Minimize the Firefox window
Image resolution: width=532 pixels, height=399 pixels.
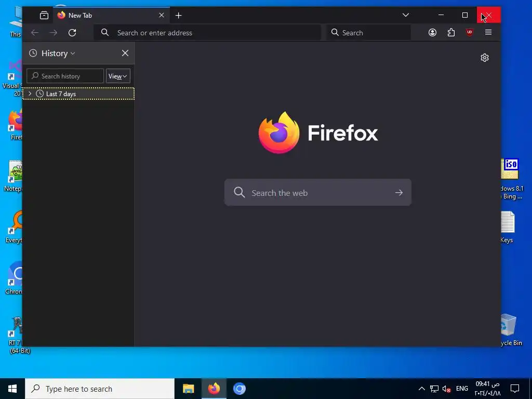[x=441, y=15]
